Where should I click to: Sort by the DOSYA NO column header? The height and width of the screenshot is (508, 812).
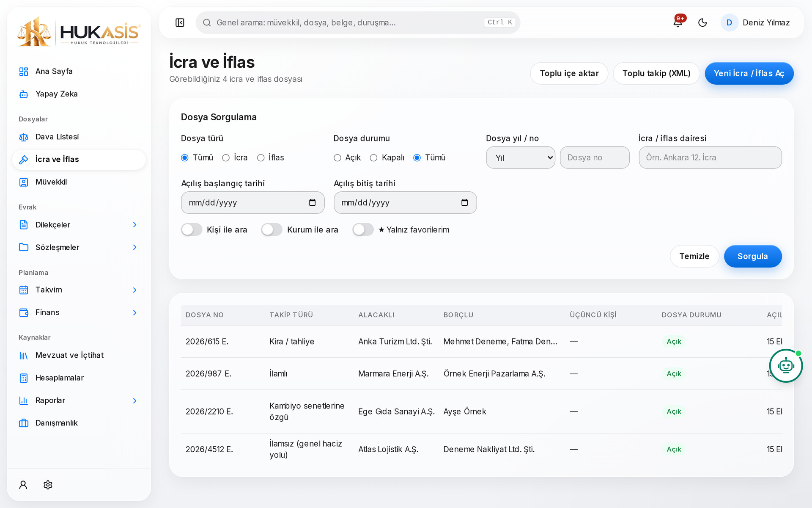click(x=205, y=315)
